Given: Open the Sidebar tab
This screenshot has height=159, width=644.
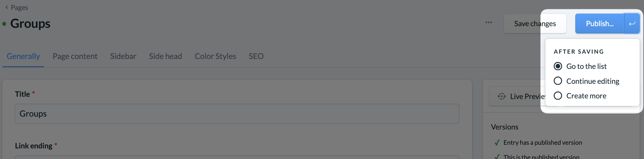Looking at the screenshot, I should 123,56.
